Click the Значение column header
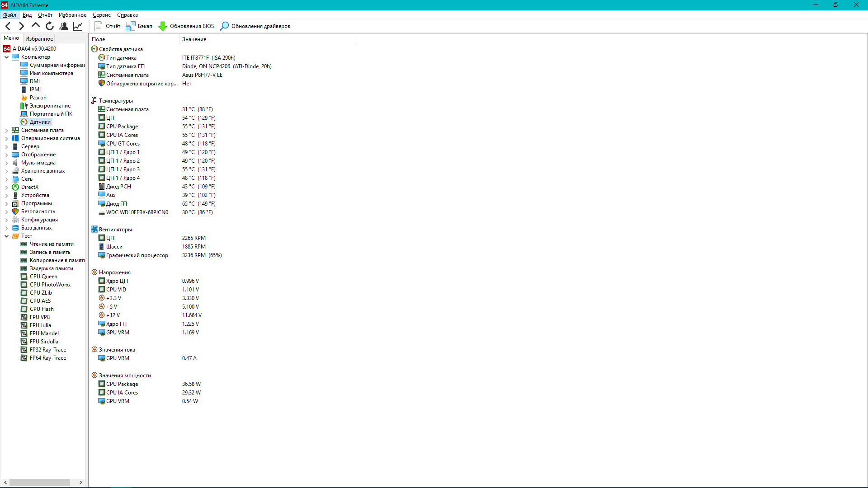Viewport: 868px width, 488px height. tap(194, 39)
